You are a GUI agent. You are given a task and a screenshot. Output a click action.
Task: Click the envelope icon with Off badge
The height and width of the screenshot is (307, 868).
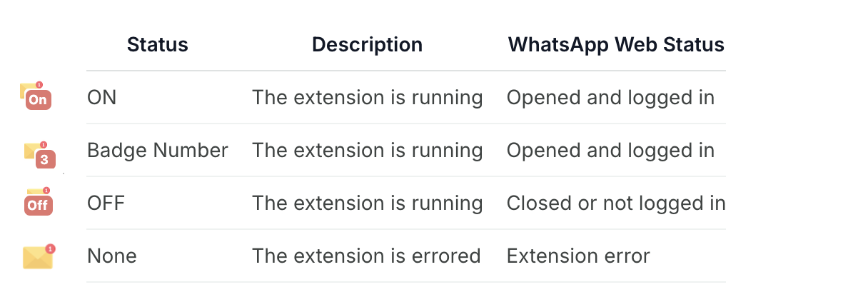click(x=38, y=202)
